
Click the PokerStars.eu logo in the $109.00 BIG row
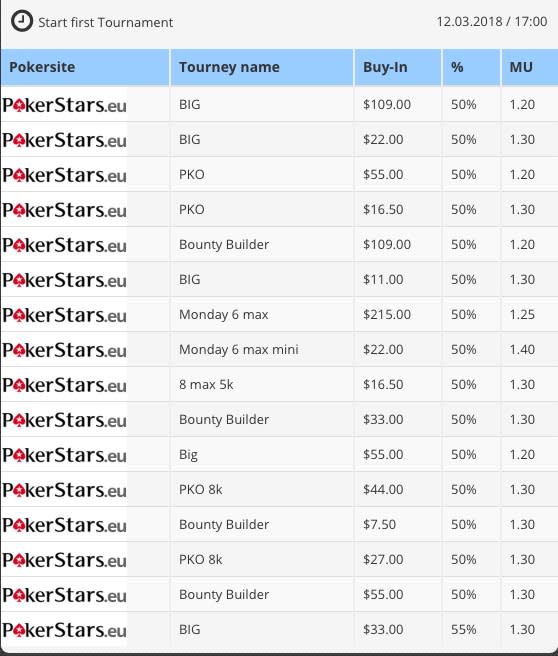[64, 105]
